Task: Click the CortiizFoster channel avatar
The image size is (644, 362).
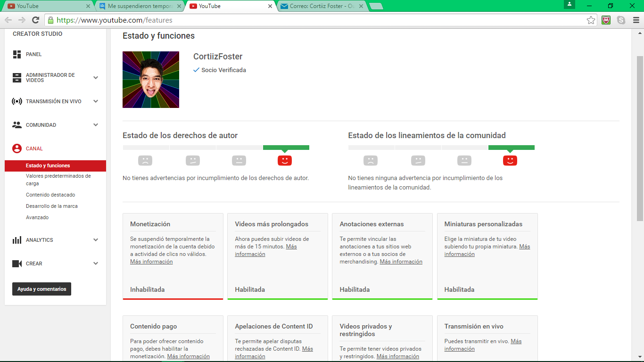Action: click(x=151, y=80)
